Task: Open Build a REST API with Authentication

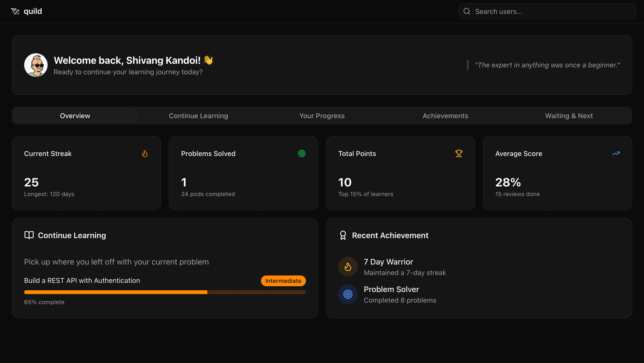Action: click(x=82, y=280)
